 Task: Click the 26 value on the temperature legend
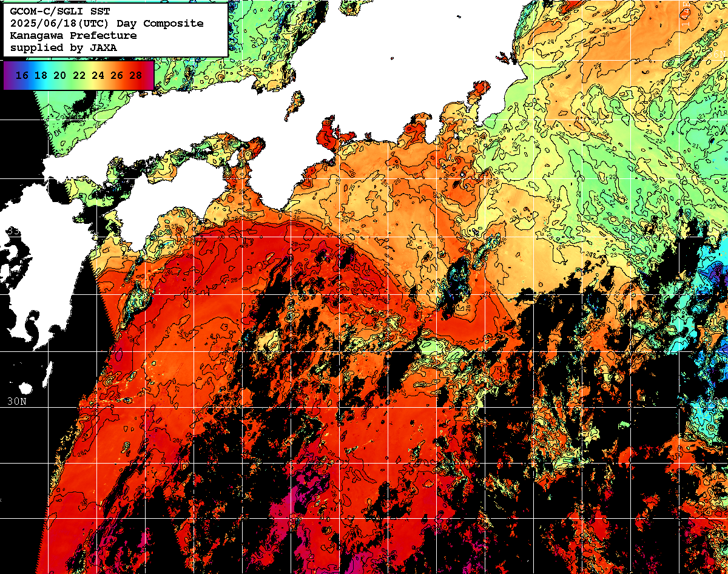point(117,76)
